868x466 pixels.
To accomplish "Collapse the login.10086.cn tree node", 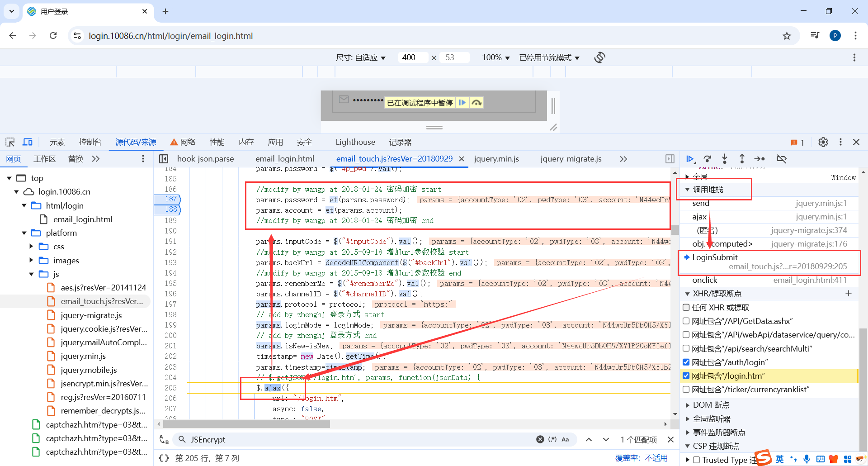I will point(16,192).
